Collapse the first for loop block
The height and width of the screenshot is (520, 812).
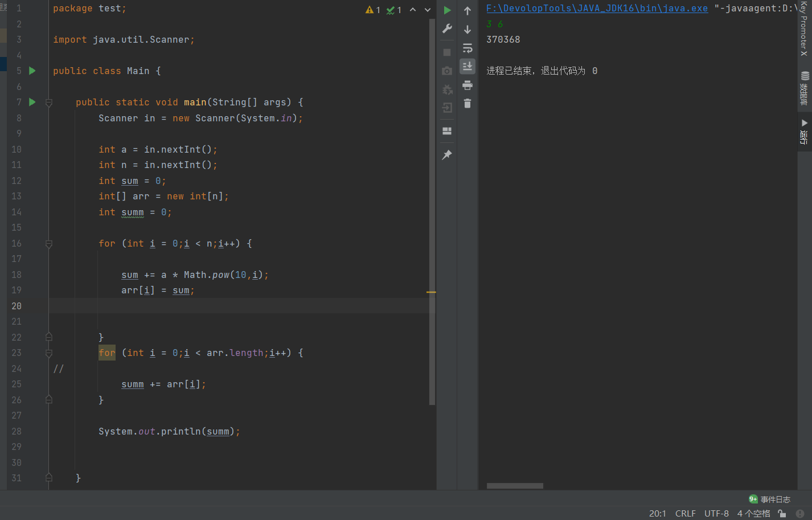click(48, 243)
